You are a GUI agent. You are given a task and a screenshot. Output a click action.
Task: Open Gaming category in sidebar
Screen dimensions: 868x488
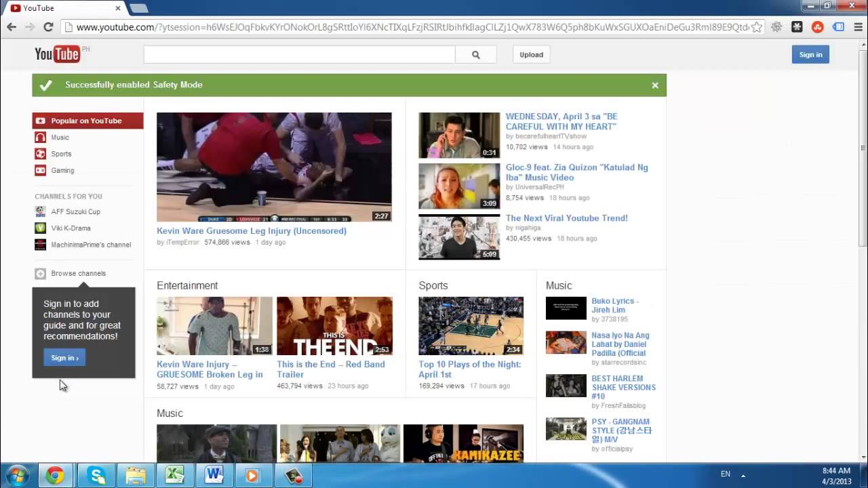coord(62,171)
